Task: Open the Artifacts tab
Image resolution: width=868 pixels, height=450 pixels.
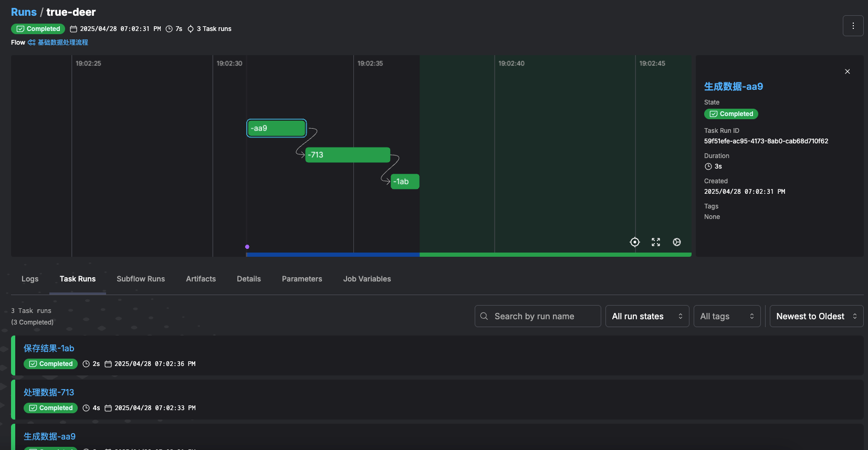Action: (201, 279)
